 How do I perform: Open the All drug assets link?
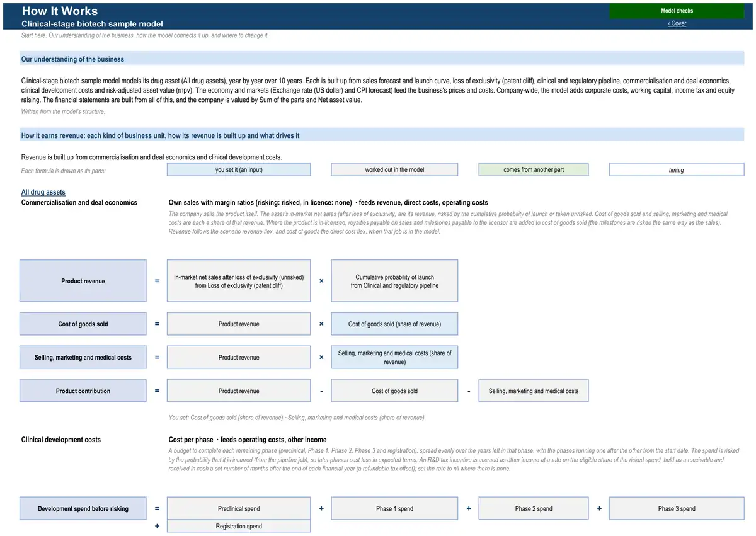(43, 192)
